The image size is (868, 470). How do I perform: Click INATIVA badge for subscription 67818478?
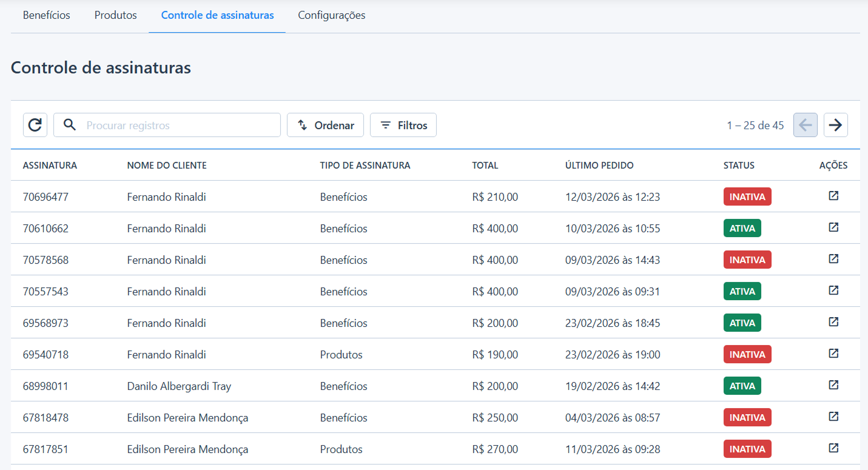click(x=747, y=417)
